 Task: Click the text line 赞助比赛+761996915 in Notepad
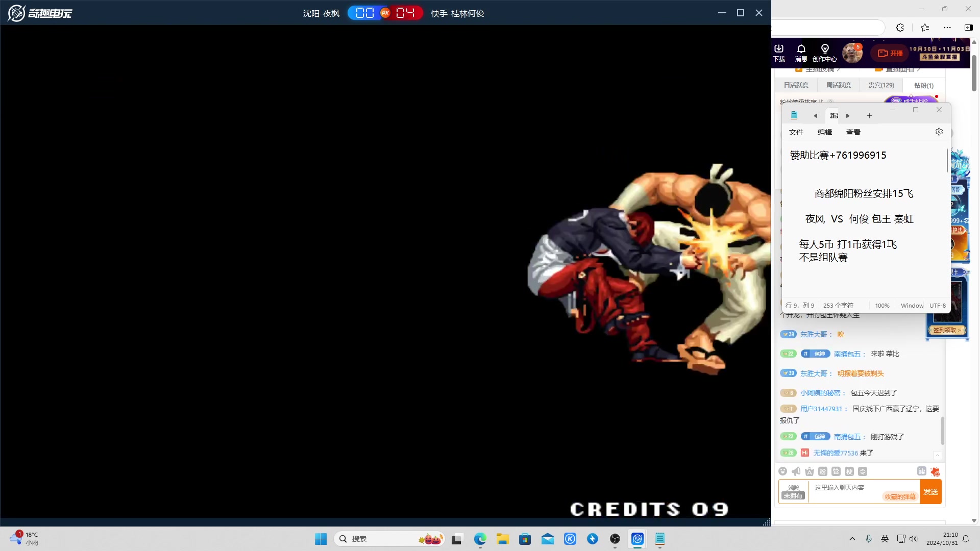point(838,155)
